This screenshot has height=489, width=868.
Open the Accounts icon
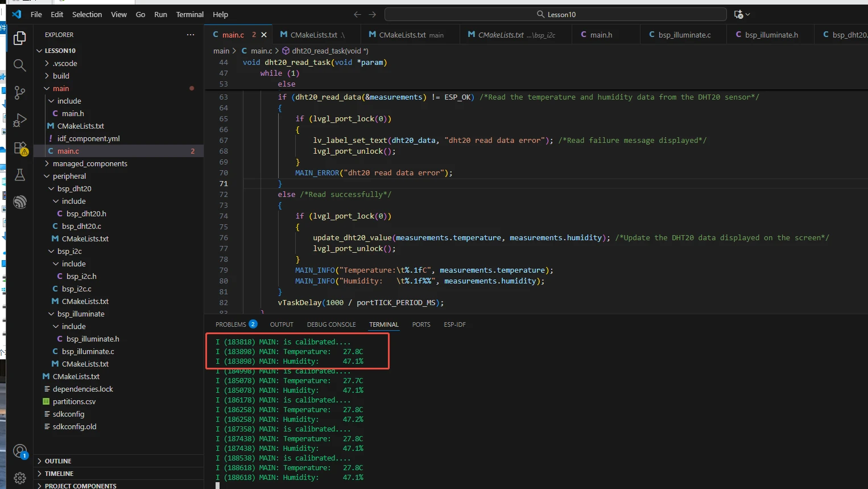(19, 451)
